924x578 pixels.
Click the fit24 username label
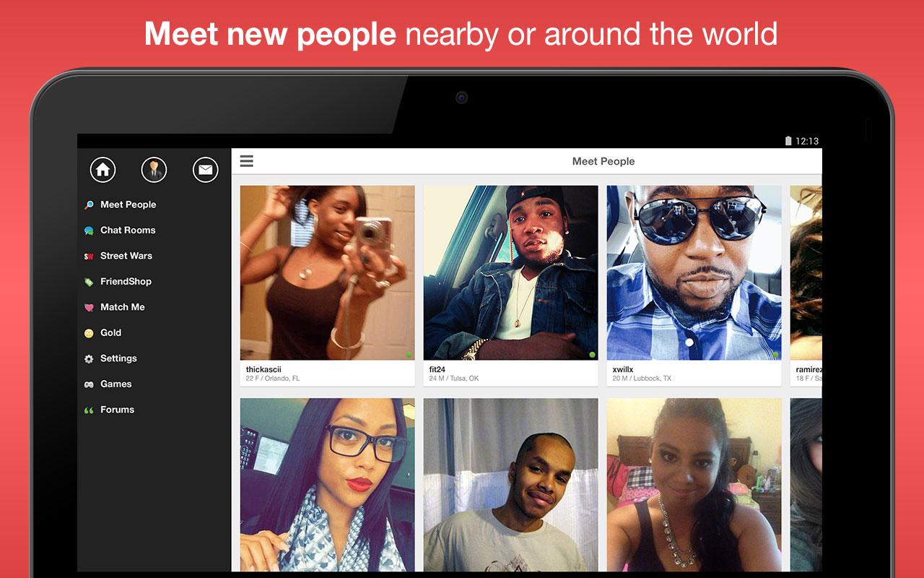(x=437, y=369)
